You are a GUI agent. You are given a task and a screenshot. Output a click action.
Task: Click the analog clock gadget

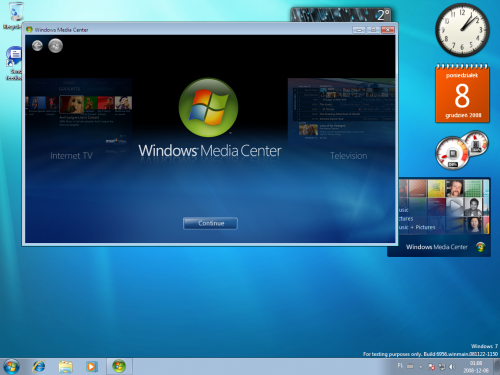pyautogui.click(x=462, y=30)
